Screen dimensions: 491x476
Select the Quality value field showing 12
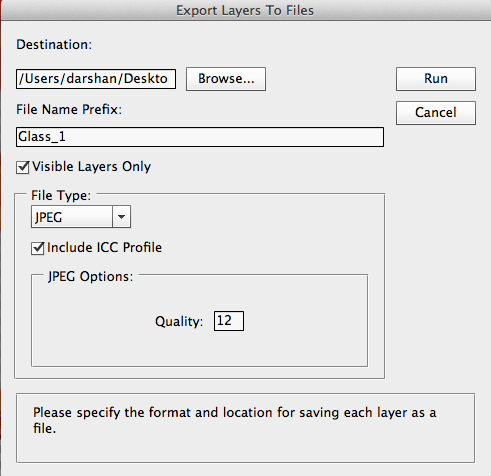point(229,321)
